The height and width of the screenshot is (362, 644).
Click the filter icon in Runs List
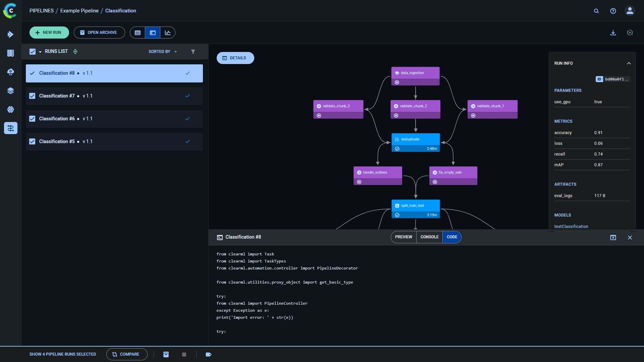193,51
